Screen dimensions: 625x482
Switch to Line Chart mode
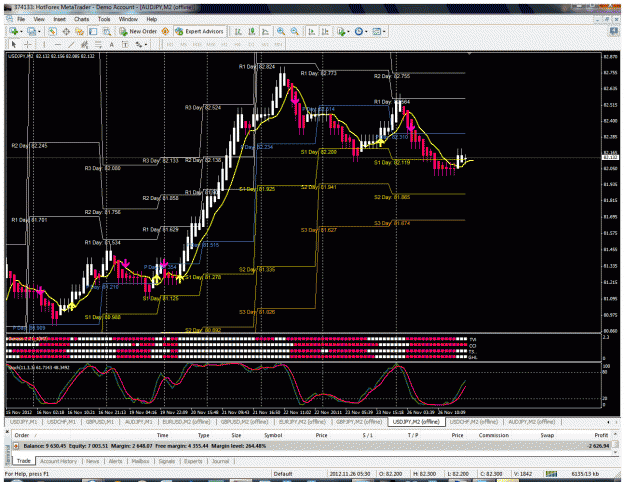tap(265, 31)
